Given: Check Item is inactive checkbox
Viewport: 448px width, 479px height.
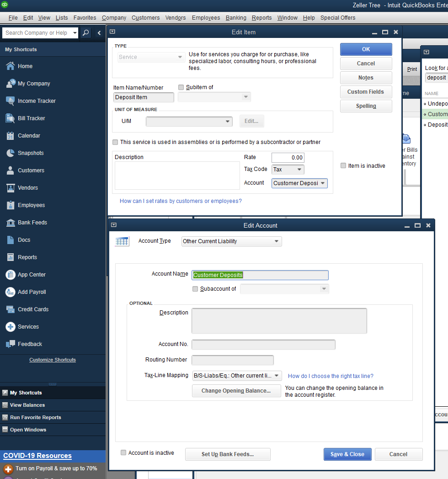Looking at the screenshot, I should (x=343, y=165).
